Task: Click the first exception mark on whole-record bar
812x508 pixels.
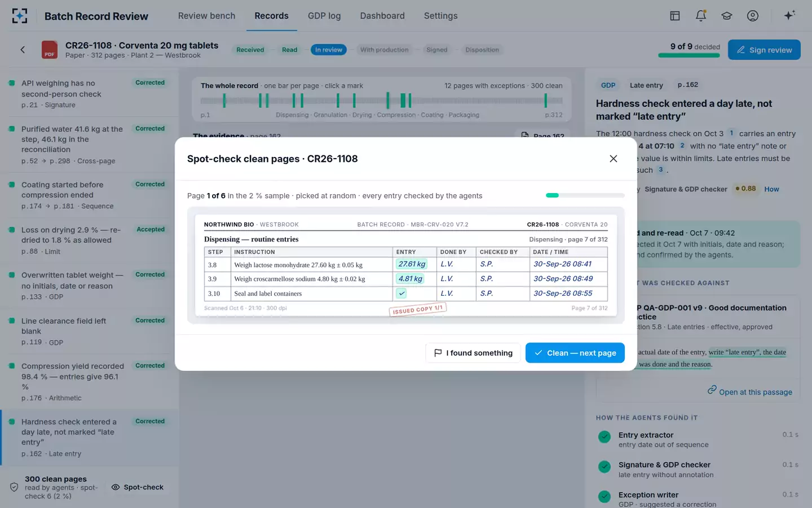Action: click(224, 100)
